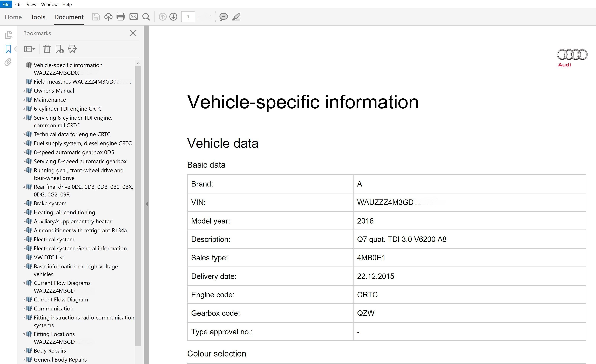Viewport: 596px width, 364px height.
Task: Click the page number input field
Action: pos(188,17)
